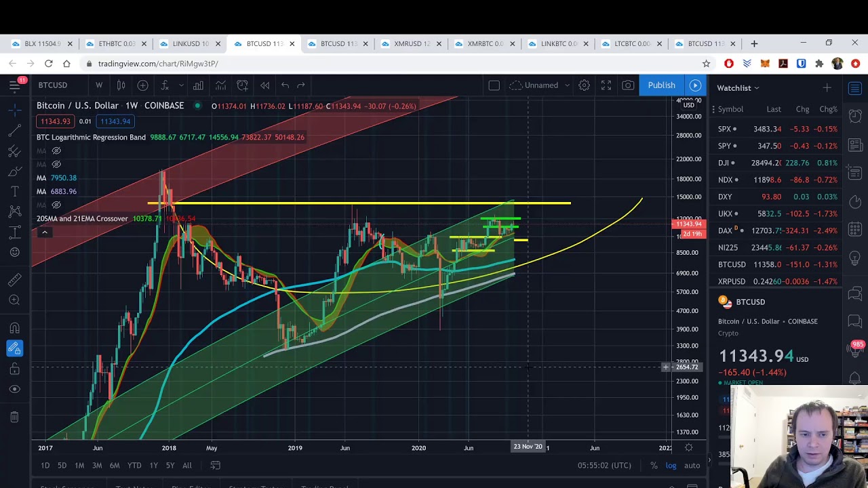Screen dimensions: 868x488
Task: Switch to the BLX browser tab
Action: (x=41, y=43)
